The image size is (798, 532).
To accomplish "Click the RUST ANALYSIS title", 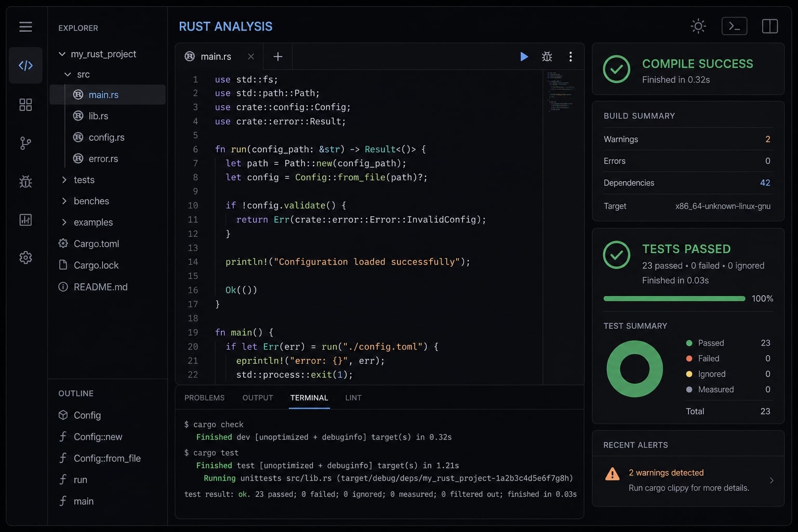I will click(225, 26).
